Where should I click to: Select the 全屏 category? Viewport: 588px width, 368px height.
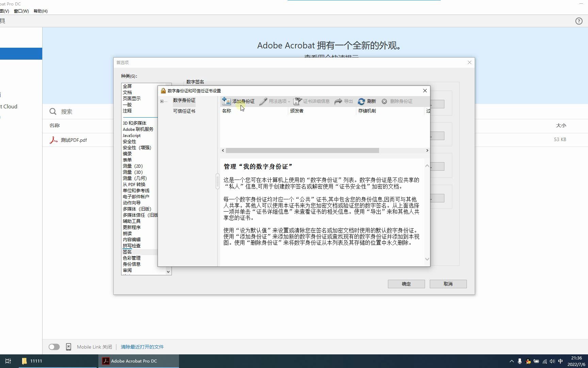[x=127, y=86]
